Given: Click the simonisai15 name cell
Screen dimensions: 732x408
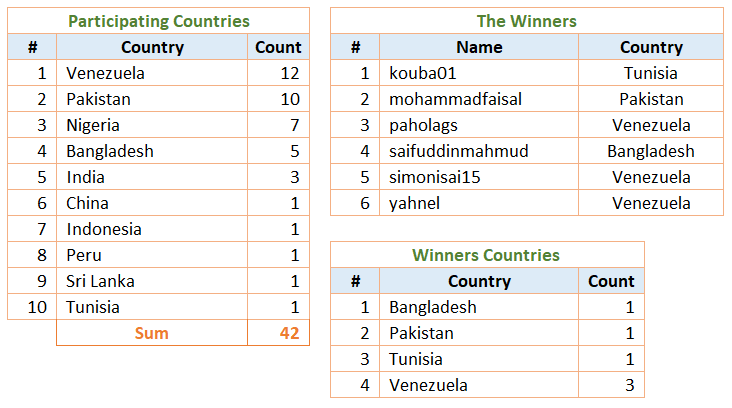Looking at the screenshot, I should (x=479, y=177).
